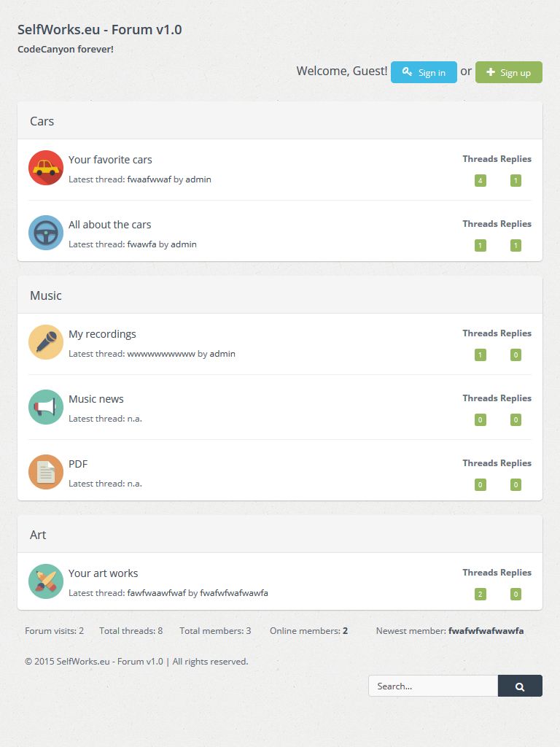The width and height of the screenshot is (560, 747).
Task: Open latest thread fwaafwwaf
Action: click(x=149, y=179)
